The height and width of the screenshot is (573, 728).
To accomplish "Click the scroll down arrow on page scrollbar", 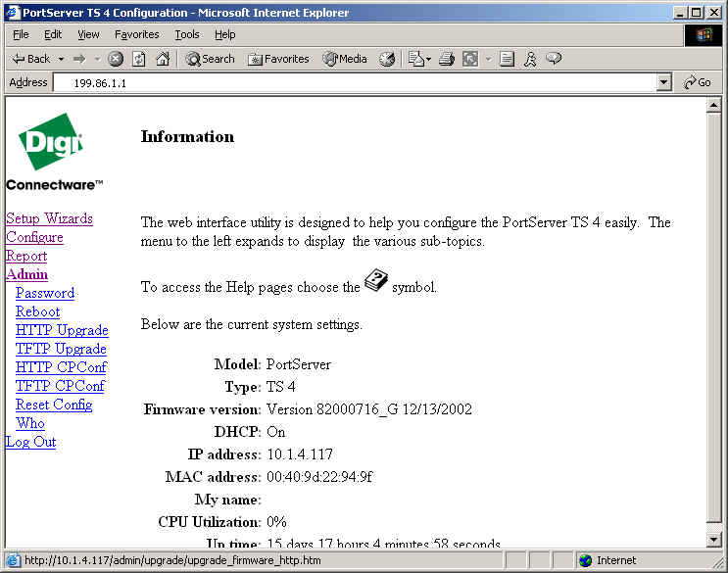I will (x=713, y=539).
